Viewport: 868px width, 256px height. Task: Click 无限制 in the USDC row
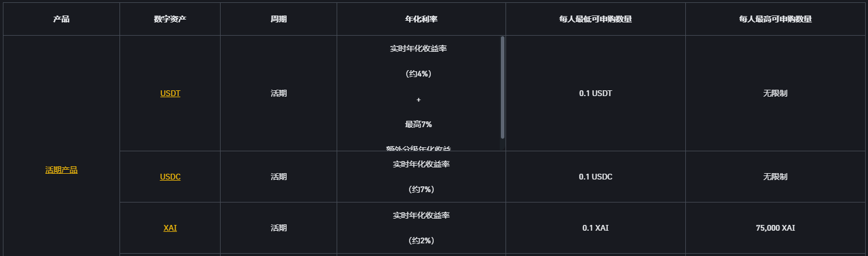pyautogui.click(x=775, y=177)
